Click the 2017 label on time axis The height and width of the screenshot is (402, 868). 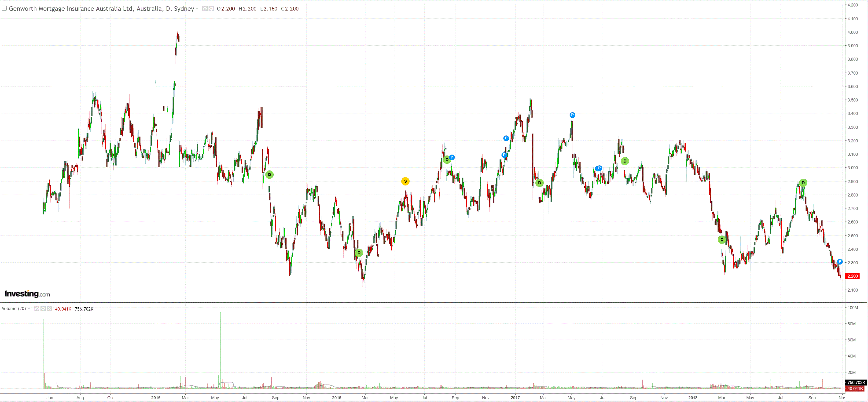tap(515, 398)
